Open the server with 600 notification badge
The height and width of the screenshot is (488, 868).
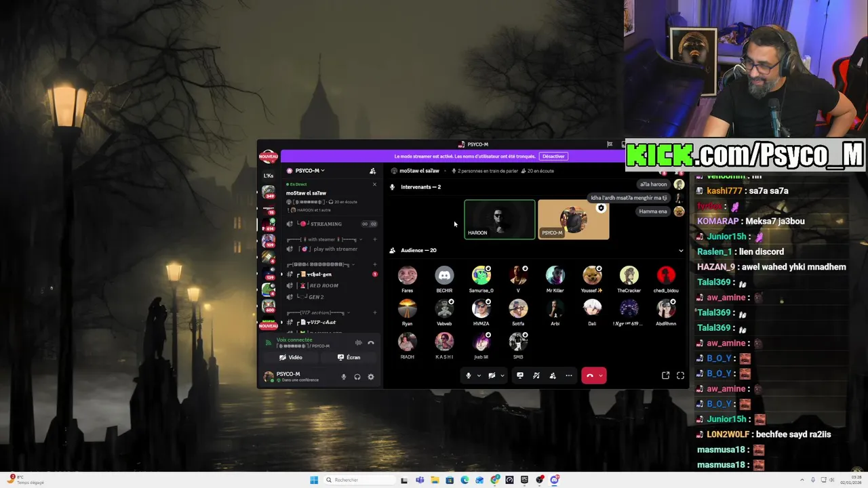269,306
